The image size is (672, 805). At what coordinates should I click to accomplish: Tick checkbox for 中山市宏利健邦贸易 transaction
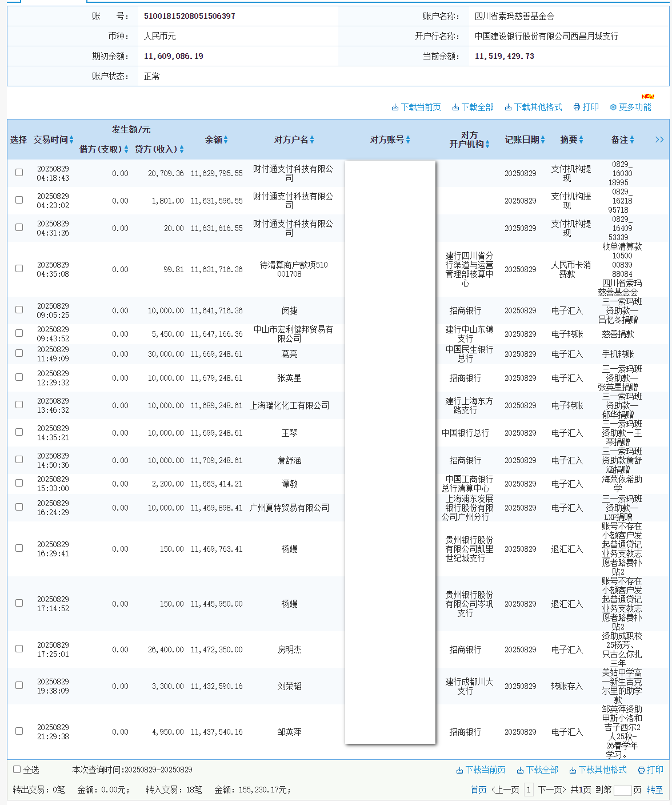pos(19,333)
